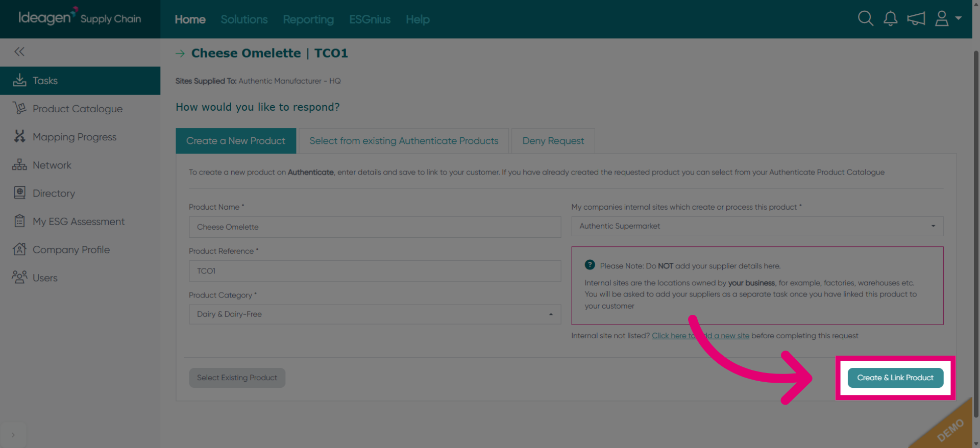The height and width of the screenshot is (448, 980).
Task: Click the Product Catalogue trolley icon
Action: pyautogui.click(x=19, y=108)
